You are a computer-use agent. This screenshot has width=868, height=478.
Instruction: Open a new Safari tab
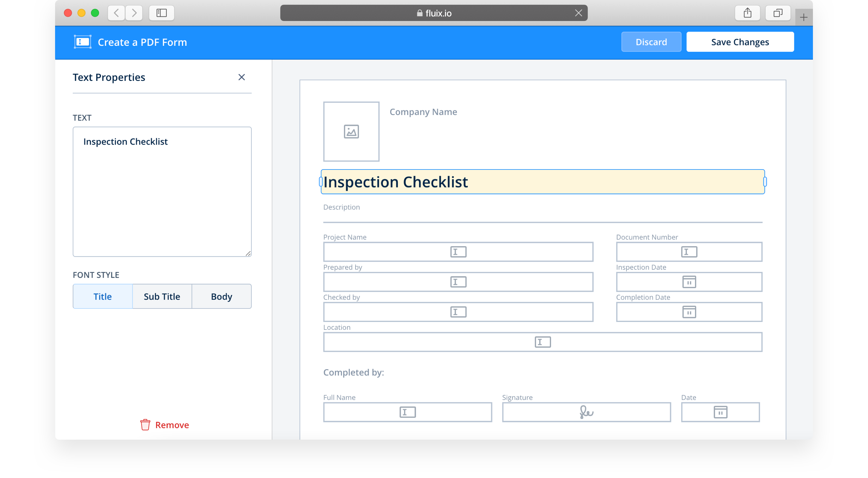pyautogui.click(x=803, y=17)
